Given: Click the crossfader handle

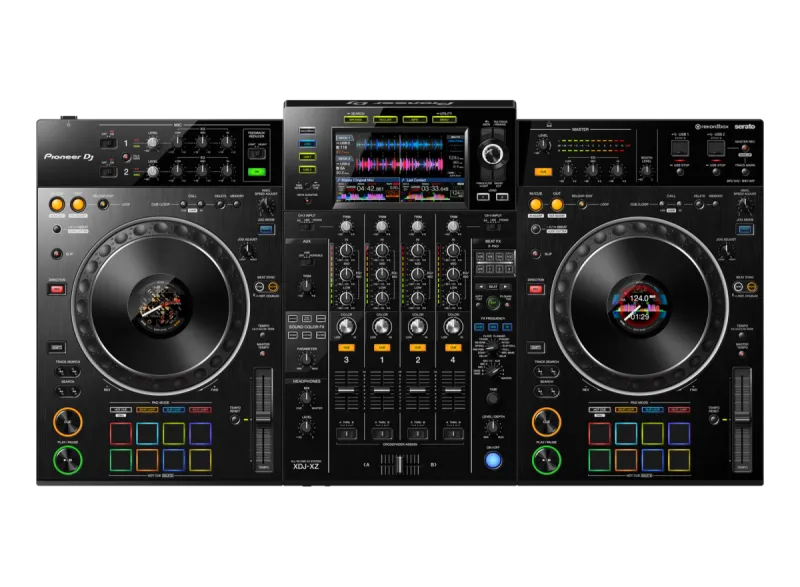Looking at the screenshot, I should tap(399, 464).
